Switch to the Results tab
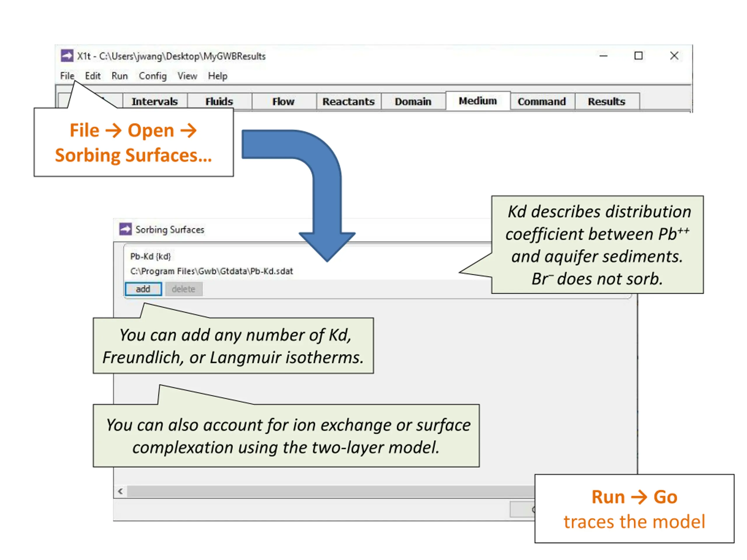The image size is (747, 560). coord(607,101)
